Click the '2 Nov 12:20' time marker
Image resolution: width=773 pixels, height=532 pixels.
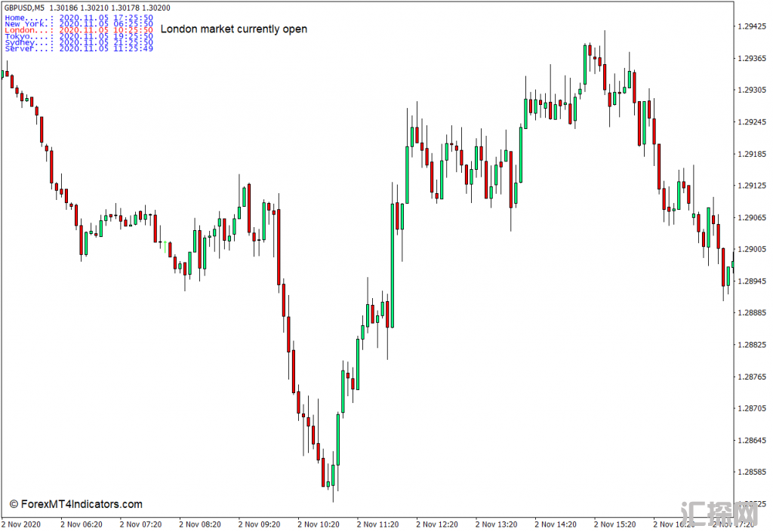(436, 524)
